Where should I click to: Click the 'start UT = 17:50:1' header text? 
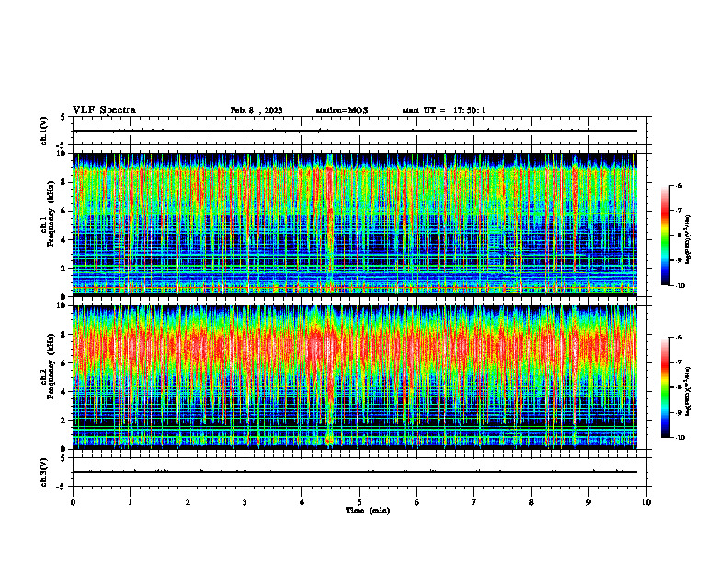coord(444,110)
